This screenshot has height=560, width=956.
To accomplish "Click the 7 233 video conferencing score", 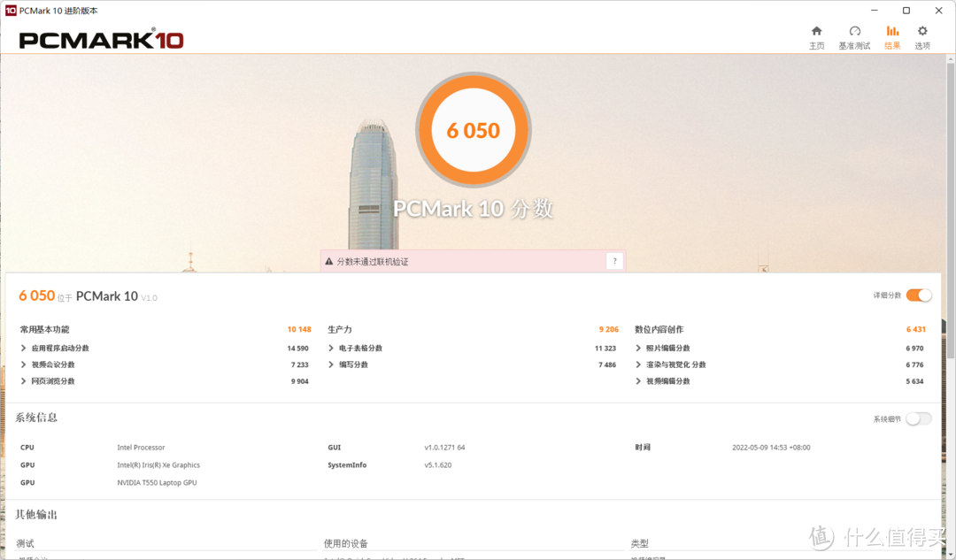I will (299, 364).
